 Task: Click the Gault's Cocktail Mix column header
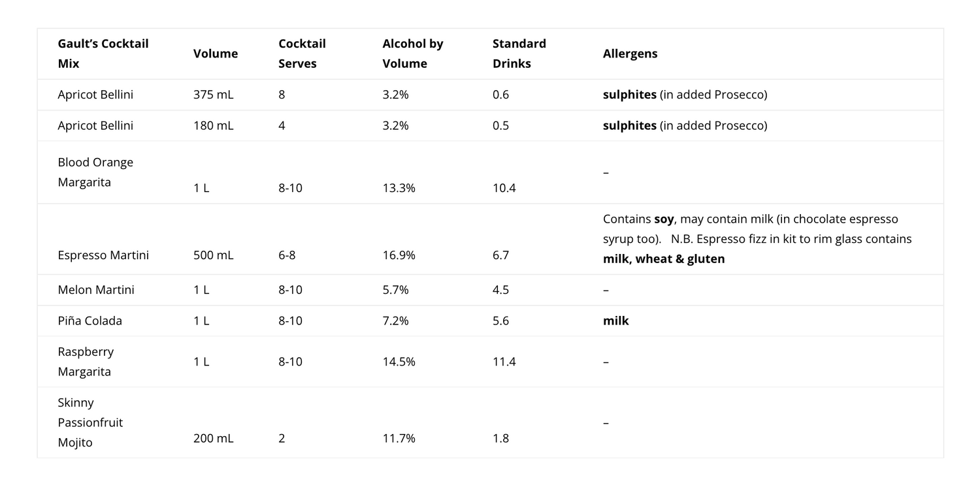(103, 54)
